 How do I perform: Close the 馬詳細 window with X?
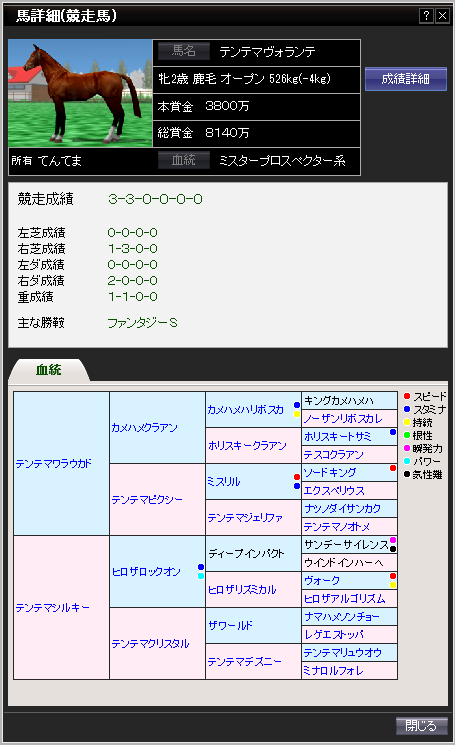442,16
